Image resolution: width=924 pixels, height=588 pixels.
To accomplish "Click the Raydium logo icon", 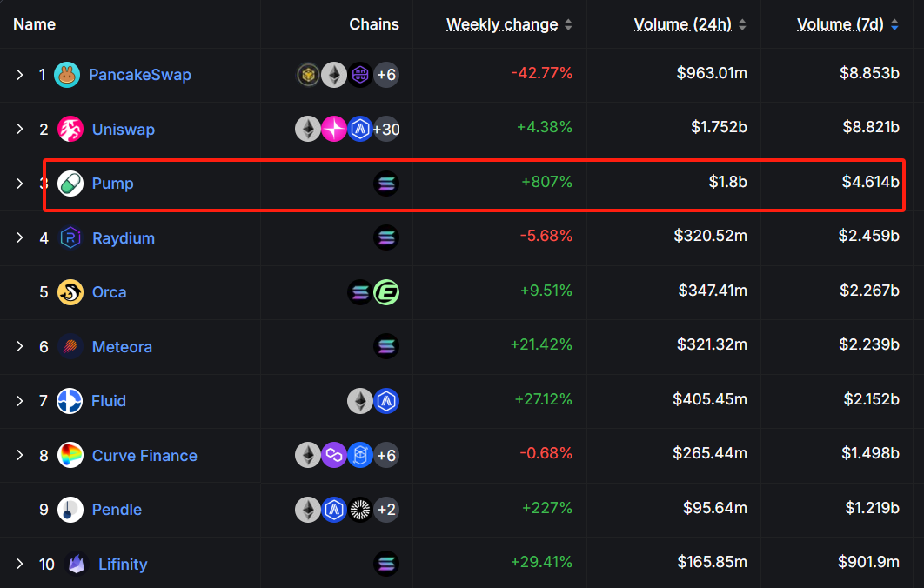I will 70,238.
